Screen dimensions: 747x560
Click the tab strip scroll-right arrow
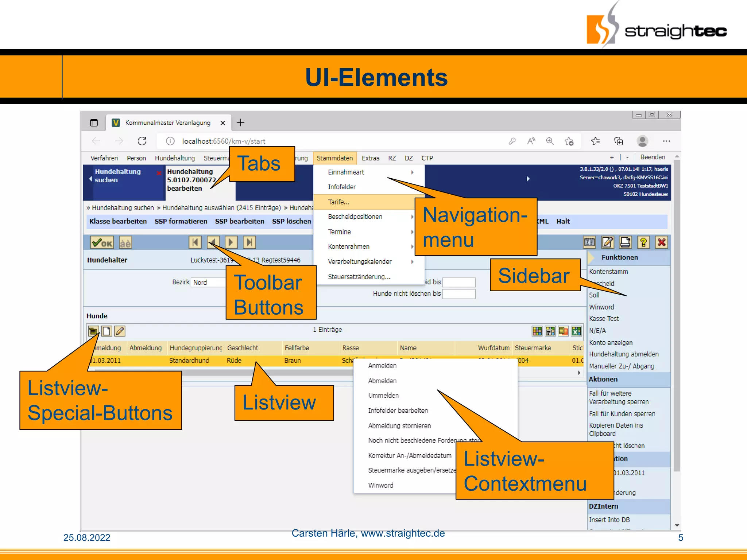[528, 179]
